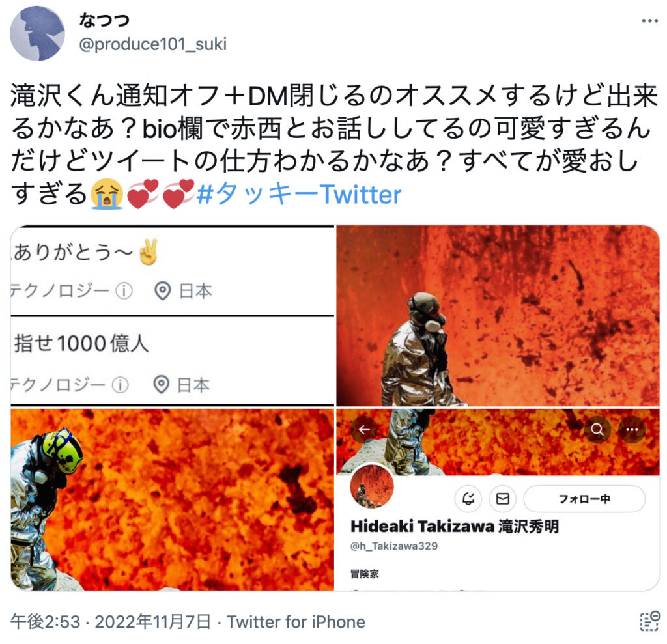Click the info icon next to second テクノロジー
The height and width of the screenshot is (644, 667).
pyautogui.click(x=121, y=385)
